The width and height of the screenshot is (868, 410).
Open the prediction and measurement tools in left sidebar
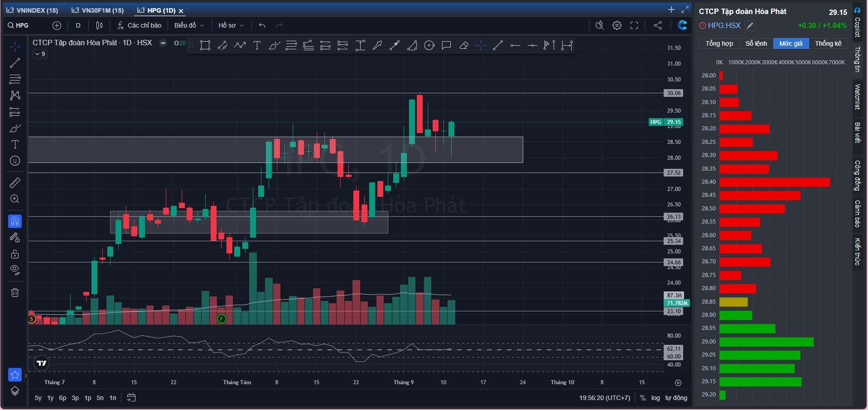15,112
